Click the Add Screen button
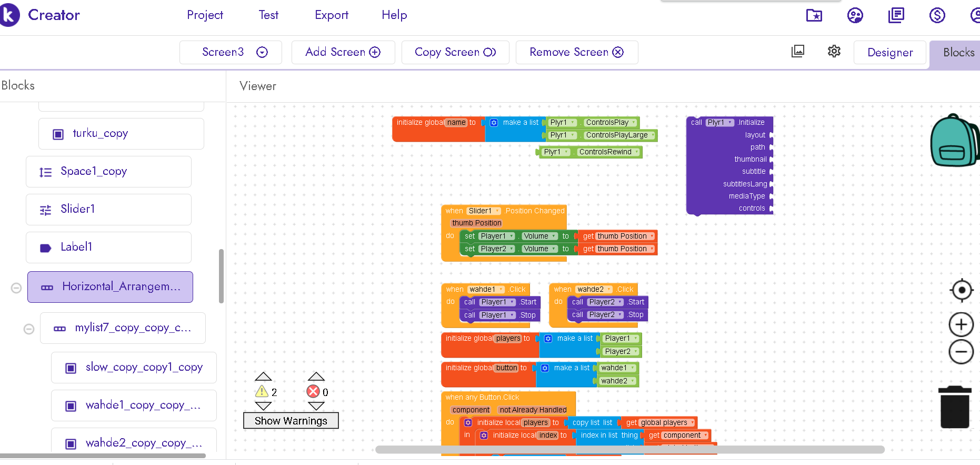The height and width of the screenshot is (465, 980). click(x=343, y=52)
